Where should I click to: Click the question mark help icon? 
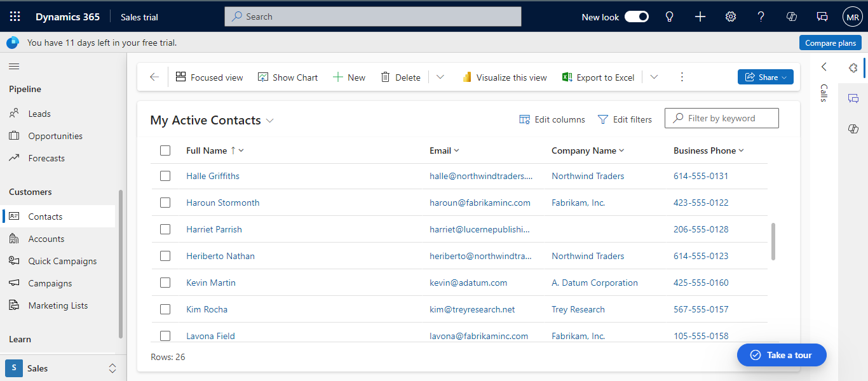(x=761, y=17)
